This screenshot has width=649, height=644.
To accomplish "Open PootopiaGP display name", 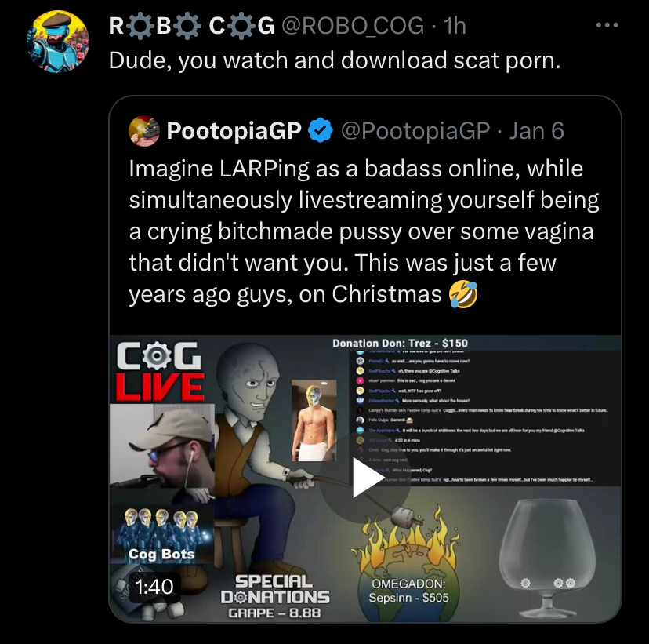I will [234, 131].
